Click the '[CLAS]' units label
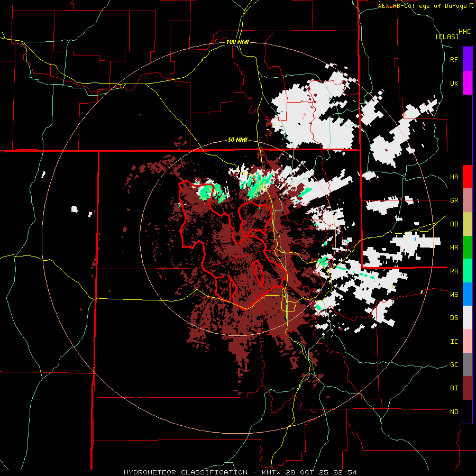Image resolution: width=476 pixels, height=476 pixels. pyautogui.click(x=447, y=36)
